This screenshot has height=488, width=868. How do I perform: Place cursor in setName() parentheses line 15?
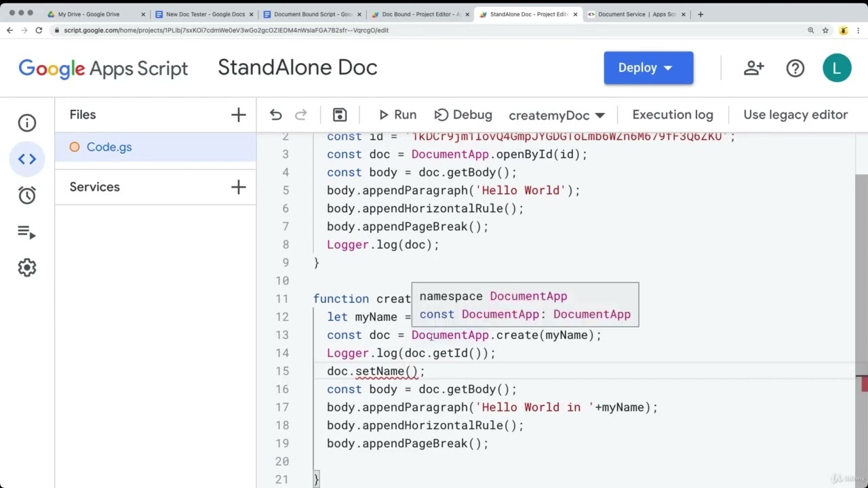[411, 371]
